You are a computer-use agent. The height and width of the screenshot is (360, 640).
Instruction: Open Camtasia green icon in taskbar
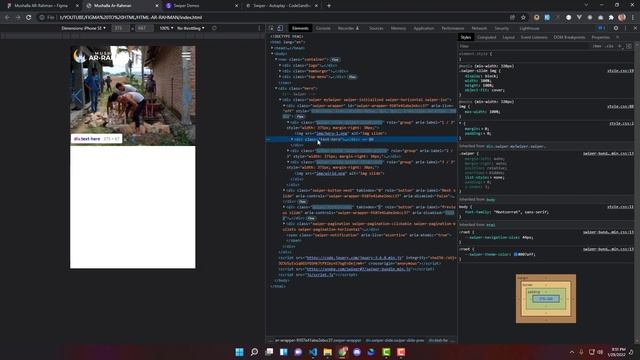tap(386, 352)
